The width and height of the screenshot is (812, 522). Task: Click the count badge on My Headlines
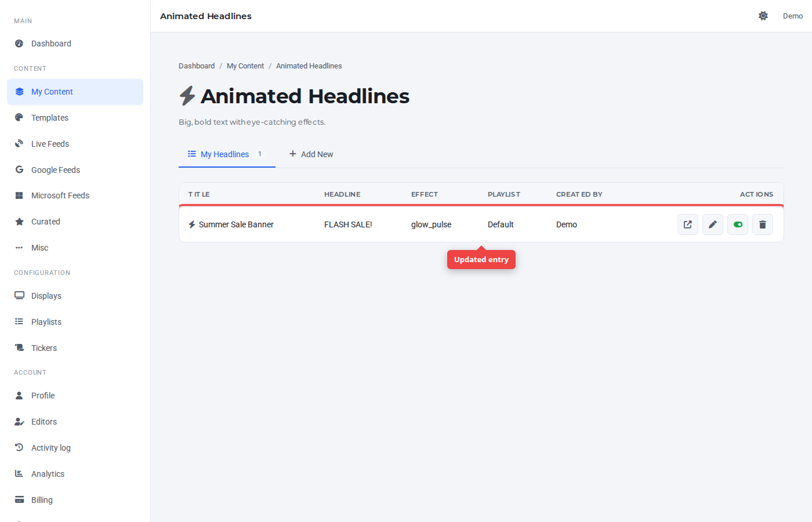[x=260, y=154]
